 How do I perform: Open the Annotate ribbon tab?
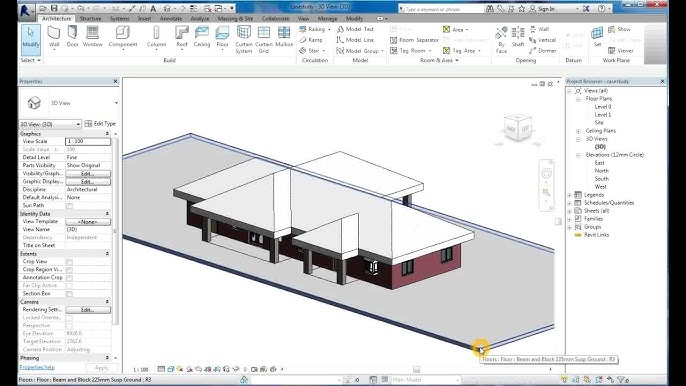(x=171, y=19)
